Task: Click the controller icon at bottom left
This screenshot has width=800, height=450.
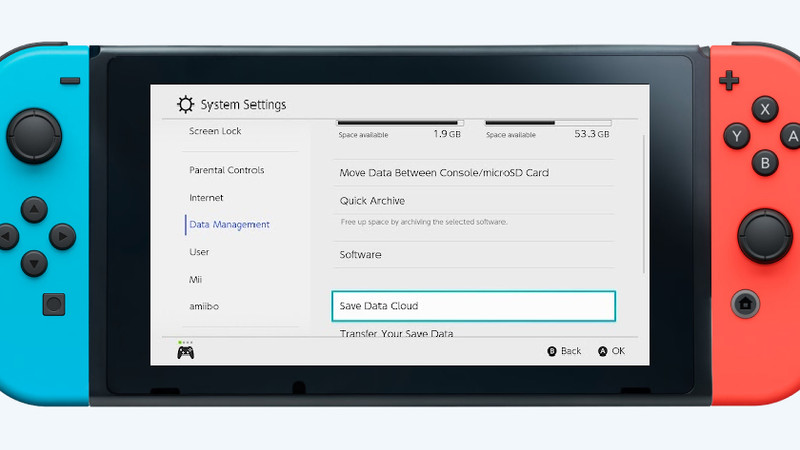Action: click(186, 351)
